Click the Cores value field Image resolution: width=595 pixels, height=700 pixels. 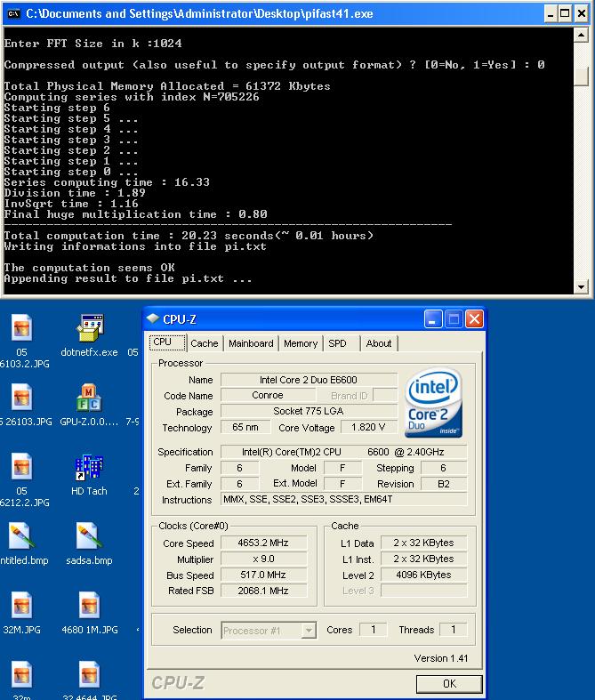pos(374,630)
